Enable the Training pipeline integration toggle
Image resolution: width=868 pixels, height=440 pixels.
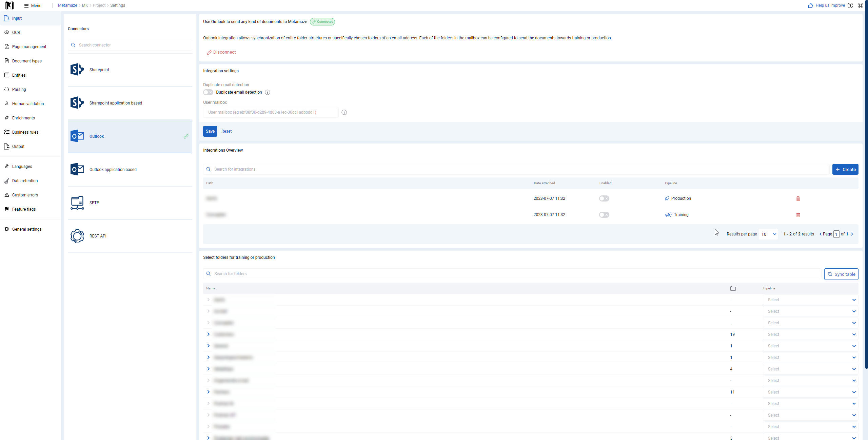(x=604, y=215)
